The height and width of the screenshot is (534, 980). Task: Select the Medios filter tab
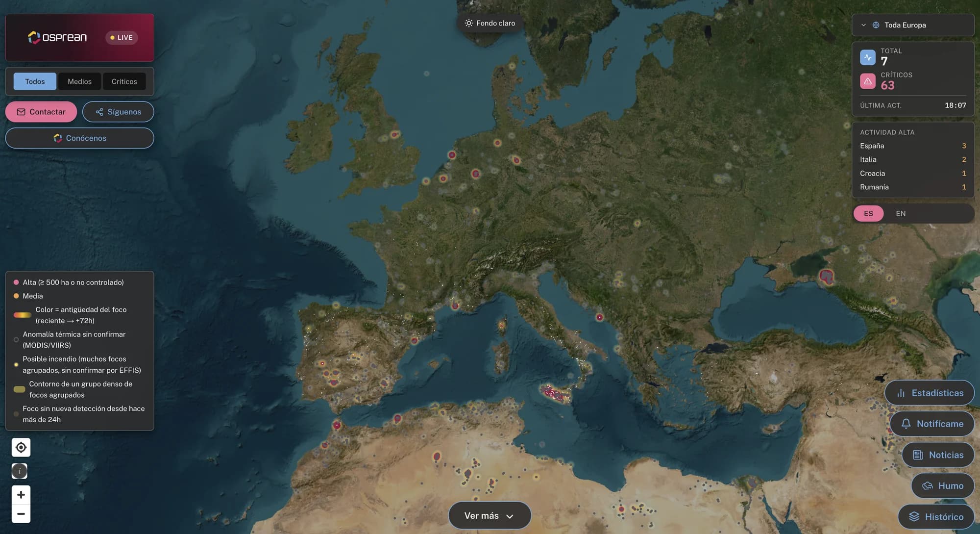tap(79, 81)
